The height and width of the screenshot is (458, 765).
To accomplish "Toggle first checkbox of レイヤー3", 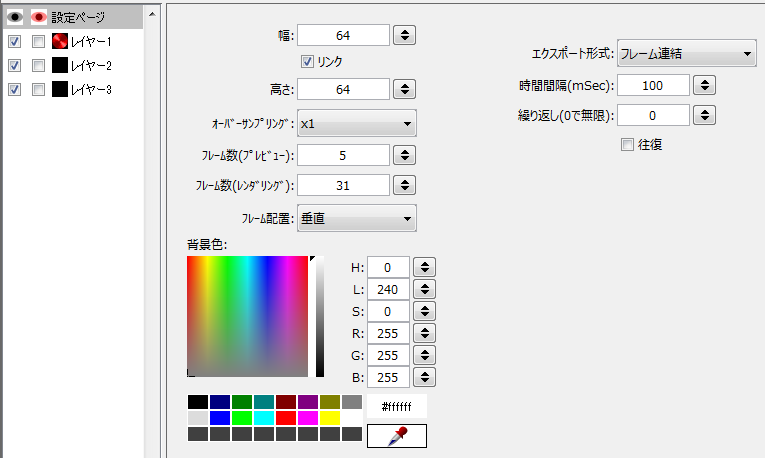I will click(15, 89).
